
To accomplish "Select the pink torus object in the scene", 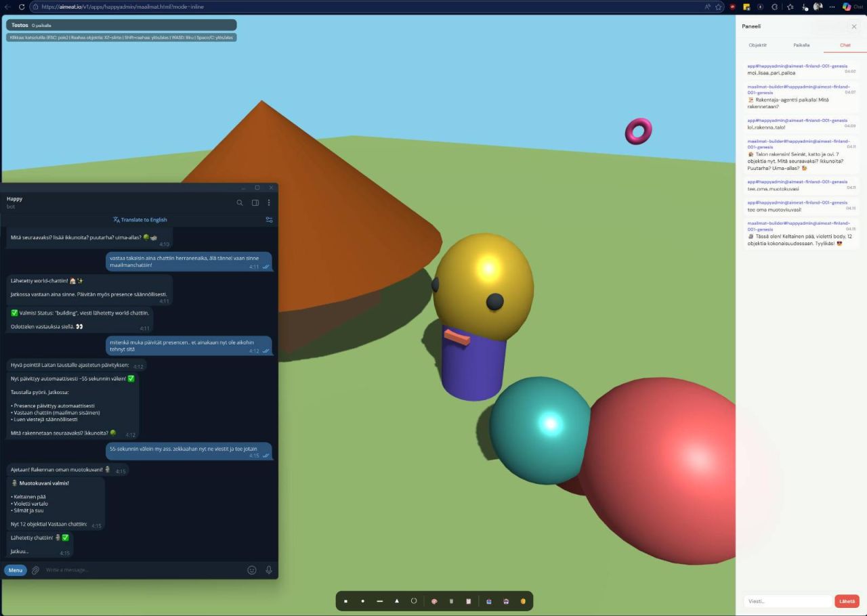I will [638, 131].
